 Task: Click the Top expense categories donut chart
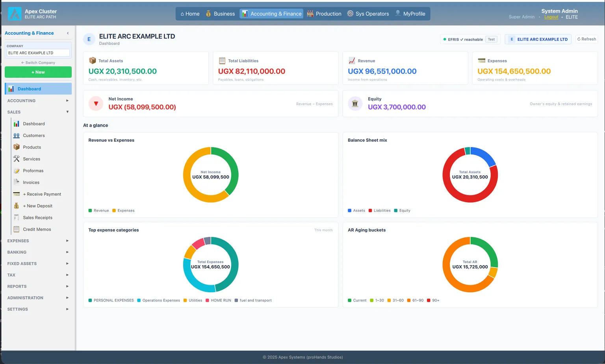[x=211, y=264]
